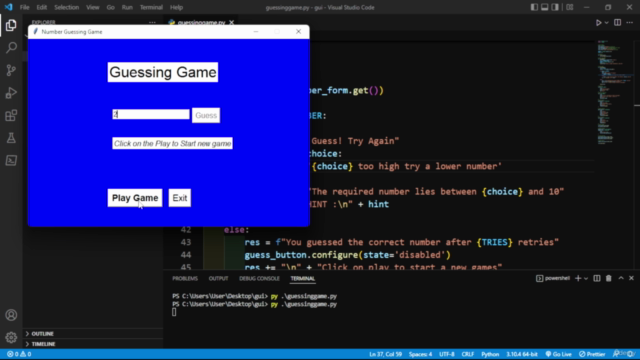Open the run button dropdown arrow
This screenshot has height=360, width=640.
point(607,23)
